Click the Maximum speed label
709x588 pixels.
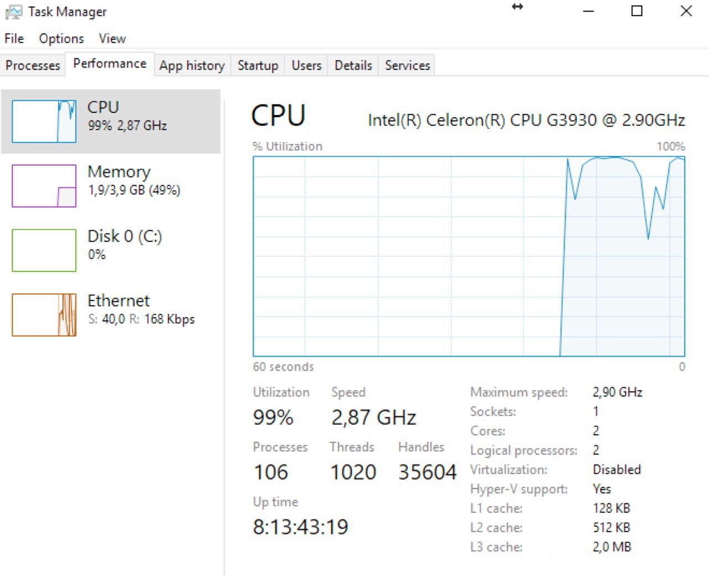tap(519, 393)
